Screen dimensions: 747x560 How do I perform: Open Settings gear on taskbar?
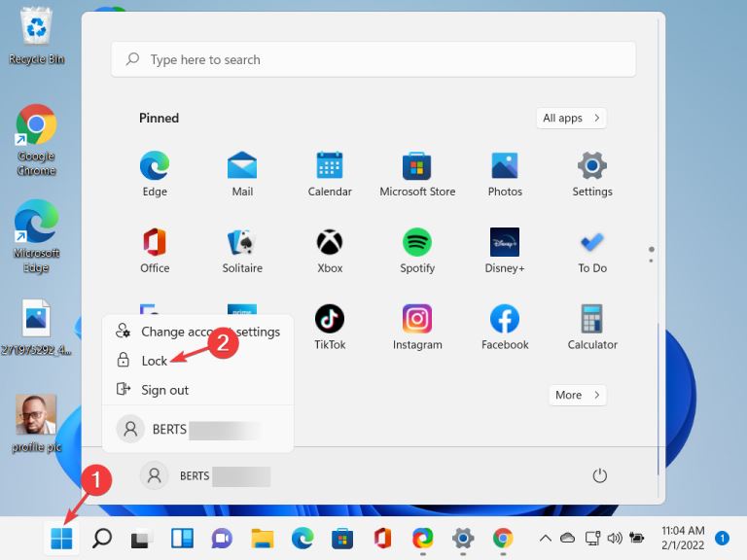click(x=463, y=538)
